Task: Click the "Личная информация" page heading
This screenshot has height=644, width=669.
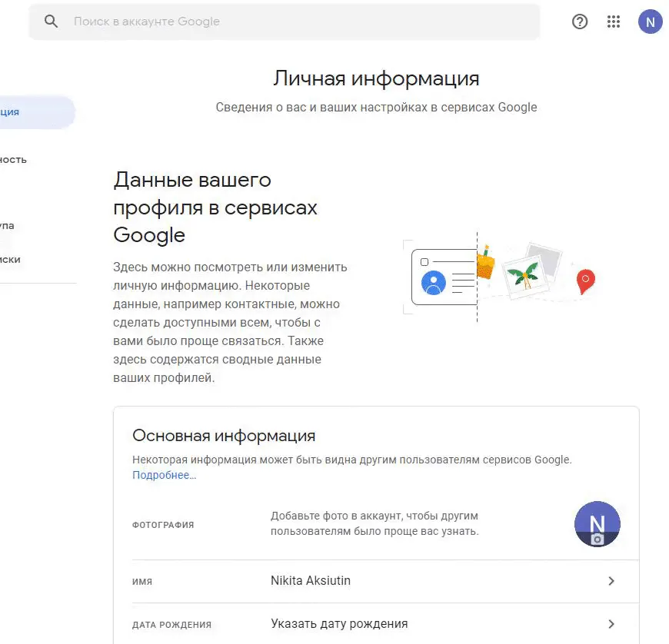Action: (x=376, y=78)
